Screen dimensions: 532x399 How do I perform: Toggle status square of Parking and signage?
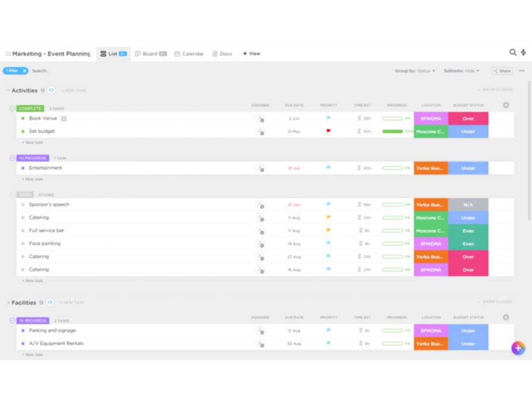23,330
